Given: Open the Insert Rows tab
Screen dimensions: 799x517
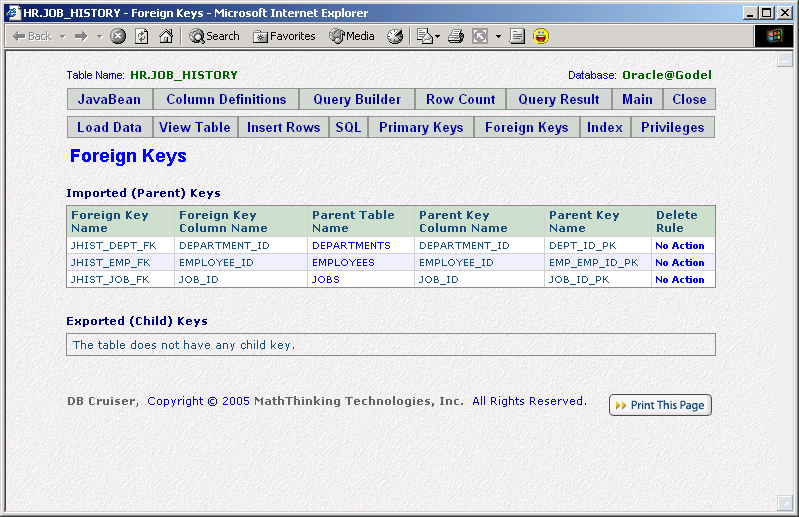Looking at the screenshot, I should coord(283,127).
